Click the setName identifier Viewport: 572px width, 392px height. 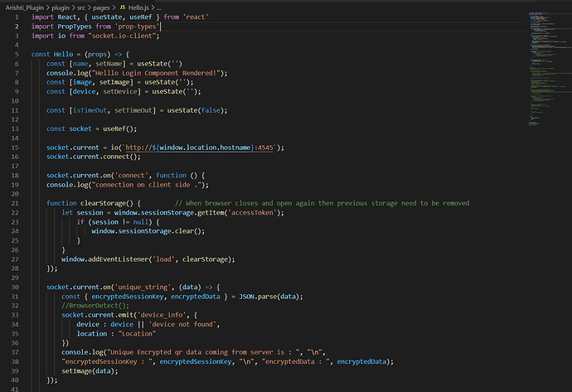click(x=109, y=64)
